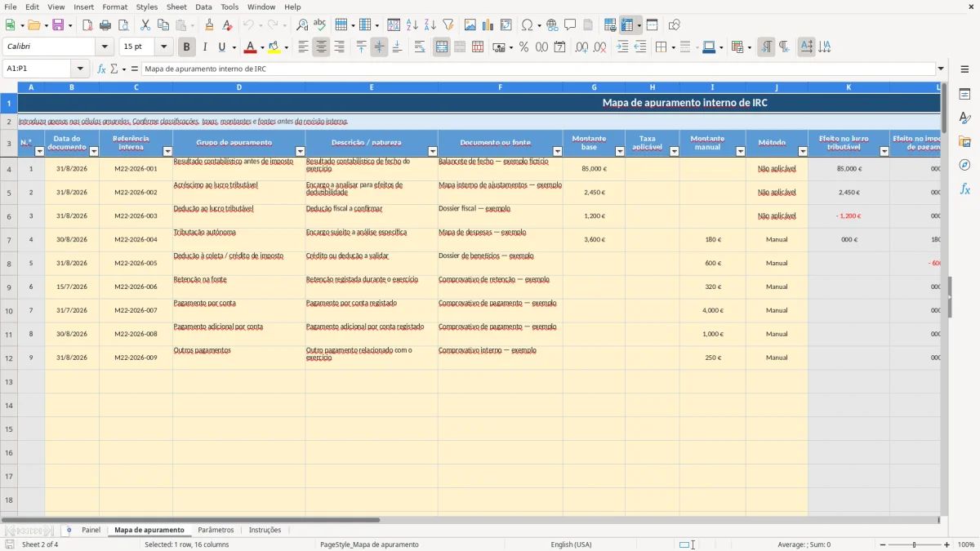
Task: Click the zoom in plus button
Action: tap(947, 544)
